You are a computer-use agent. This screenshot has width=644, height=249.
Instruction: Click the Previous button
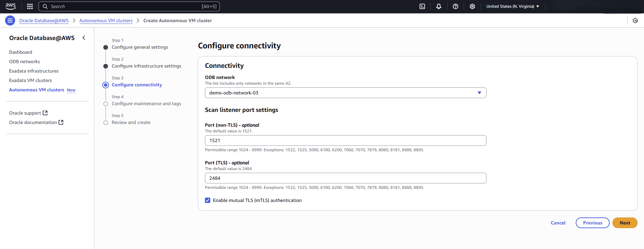tap(592, 223)
